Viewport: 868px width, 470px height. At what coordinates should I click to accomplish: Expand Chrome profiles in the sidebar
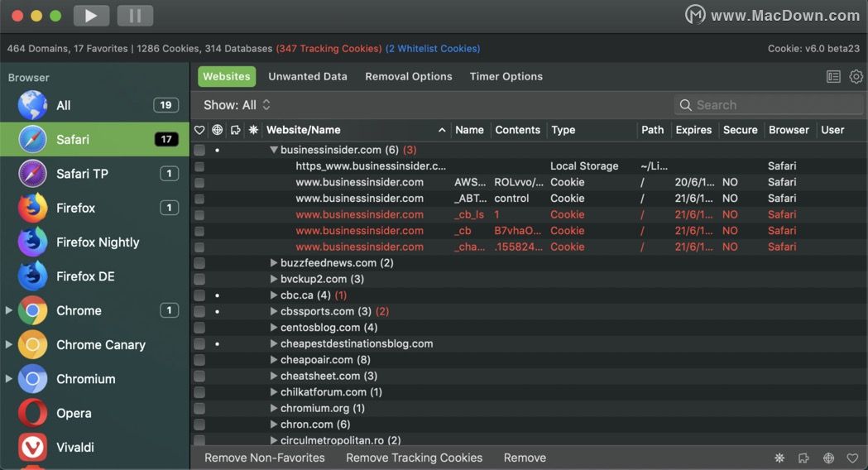point(8,310)
